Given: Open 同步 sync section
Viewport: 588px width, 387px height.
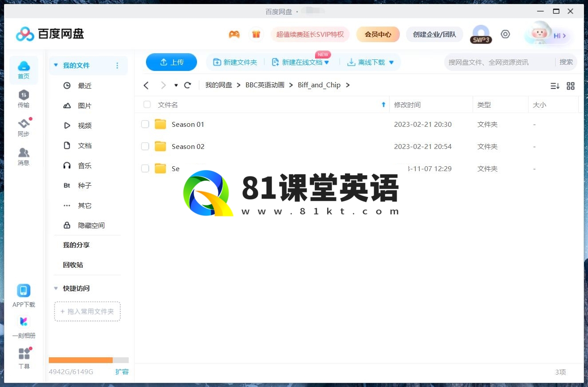Looking at the screenshot, I should tap(24, 128).
